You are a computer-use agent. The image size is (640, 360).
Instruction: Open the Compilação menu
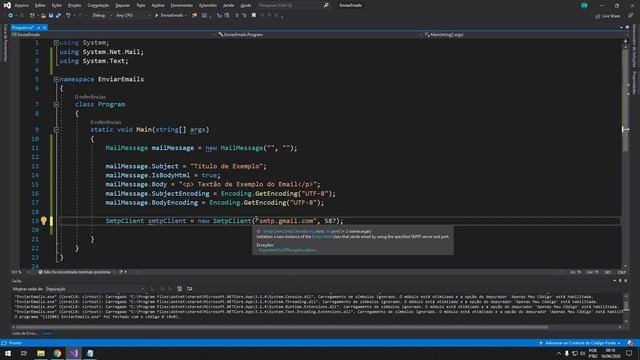point(98,5)
